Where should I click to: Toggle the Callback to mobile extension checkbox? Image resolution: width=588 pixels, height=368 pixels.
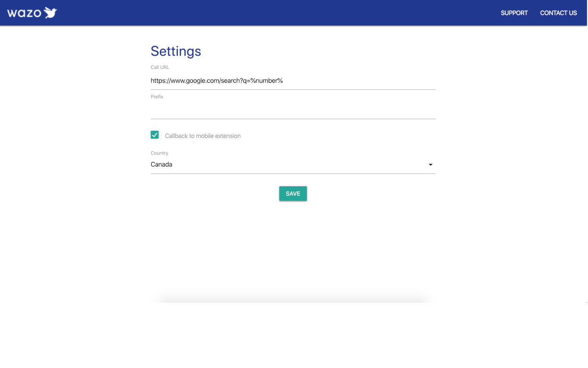(155, 135)
